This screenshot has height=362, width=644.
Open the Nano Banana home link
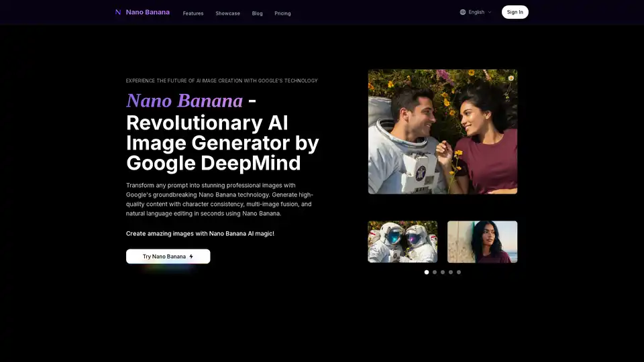pos(148,12)
